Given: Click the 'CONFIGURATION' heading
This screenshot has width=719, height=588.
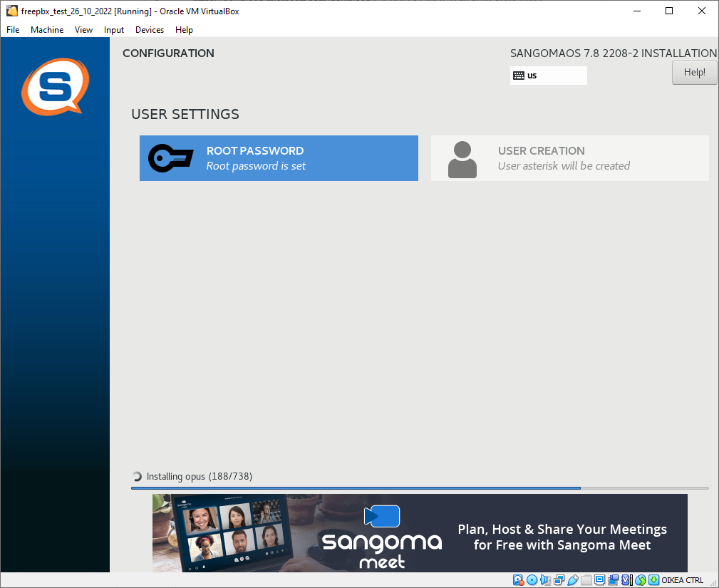Looking at the screenshot, I should tap(168, 53).
